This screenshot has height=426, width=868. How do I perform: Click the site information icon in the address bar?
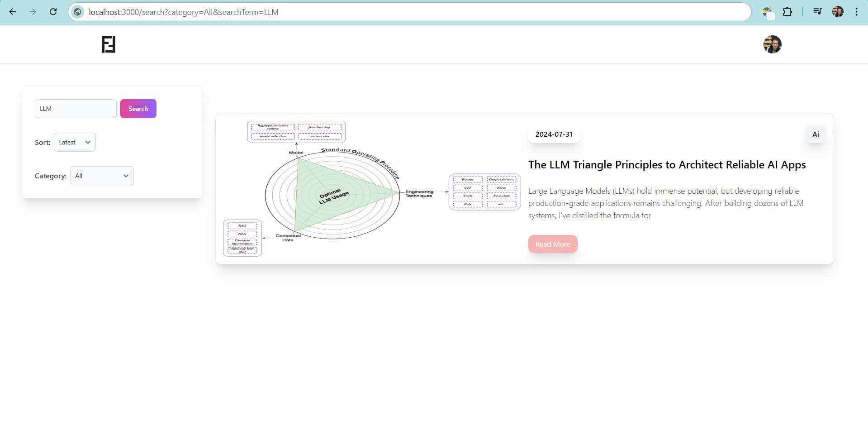pyautogui.click(x=77, y=12)
